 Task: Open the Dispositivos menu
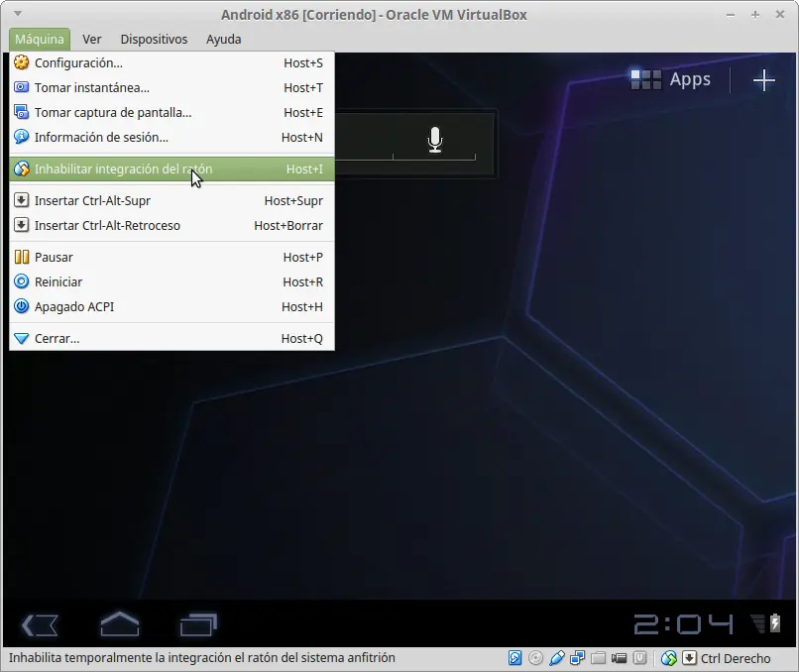[154, 40]
